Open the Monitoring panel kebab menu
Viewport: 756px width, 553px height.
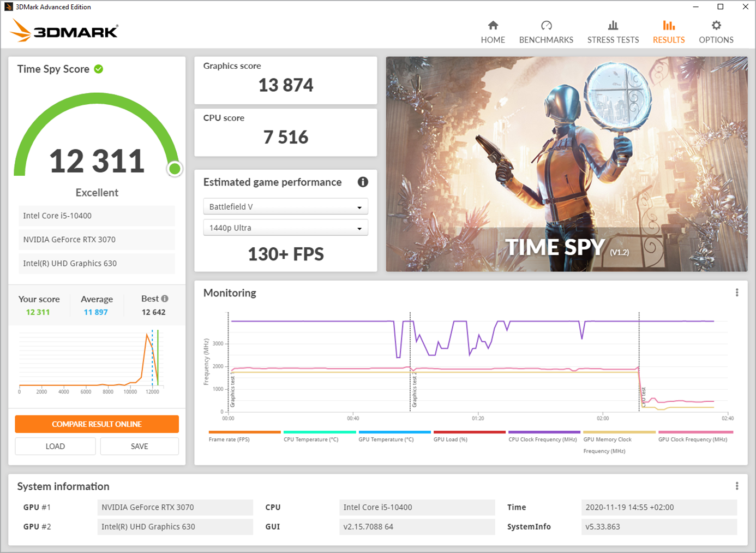tap(736, 292)
